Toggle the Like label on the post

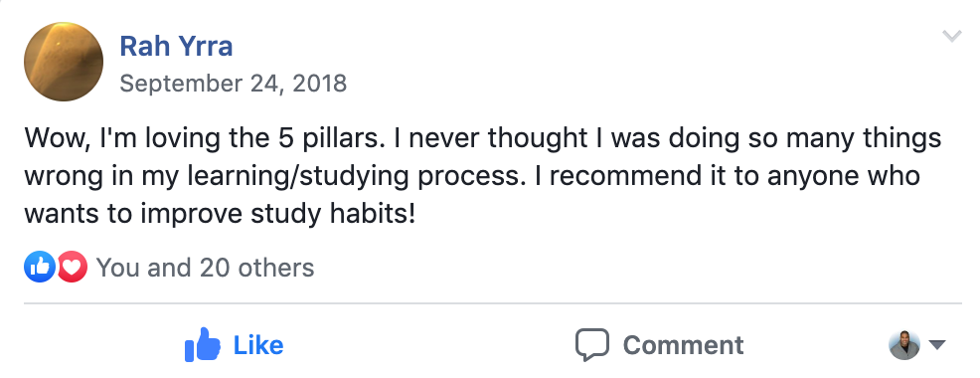click(x=258, y=345)
